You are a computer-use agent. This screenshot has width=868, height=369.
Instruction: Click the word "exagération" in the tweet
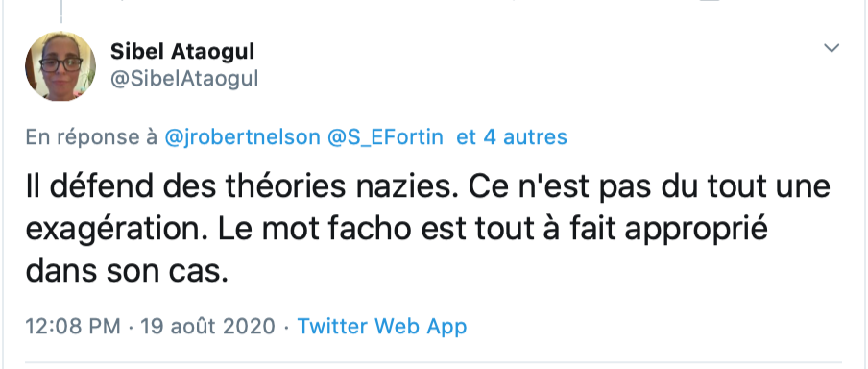click(x=118, y=230)
